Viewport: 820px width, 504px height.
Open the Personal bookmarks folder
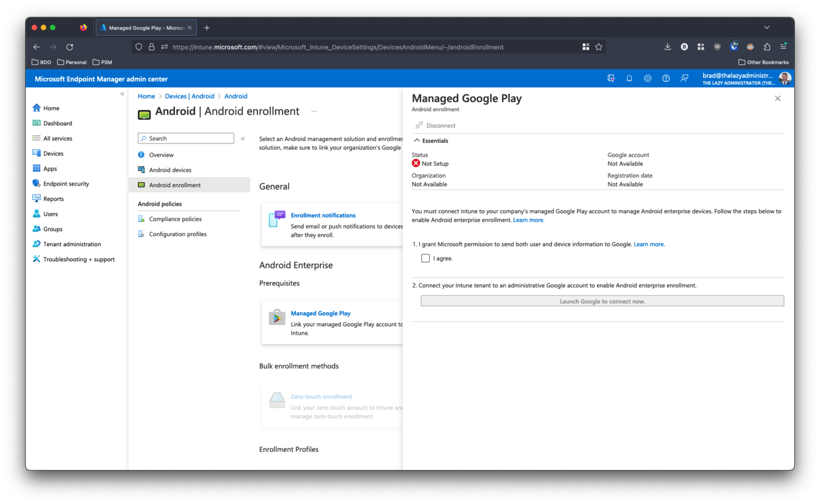point(72,62)
